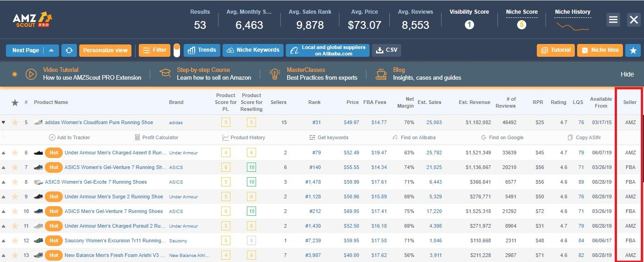Click Add to Tracker
This screenshot has width=644, height=262.
[x=70, y=137]
